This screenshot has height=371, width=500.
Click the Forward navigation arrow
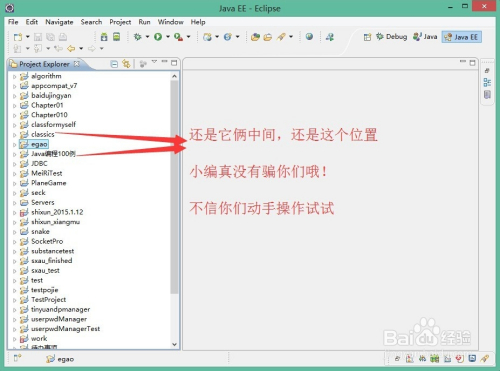[92, 49]
